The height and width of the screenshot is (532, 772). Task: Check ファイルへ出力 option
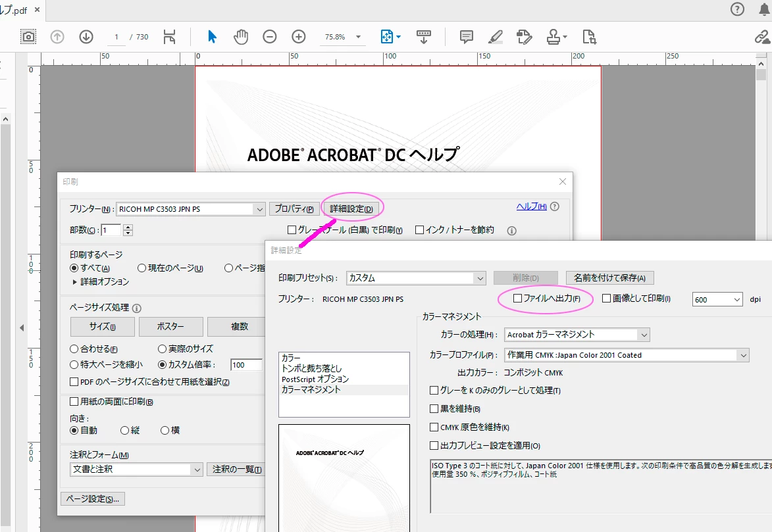[x=517, y=299]
